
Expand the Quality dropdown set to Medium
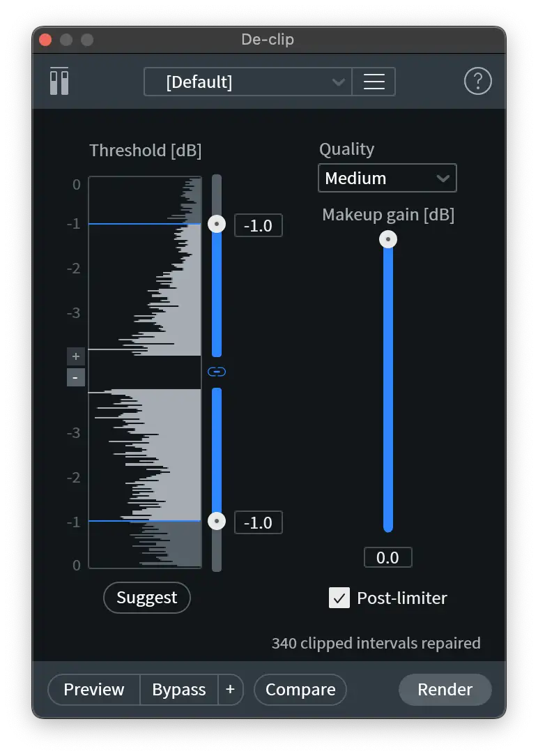click(x=387, y=178)
